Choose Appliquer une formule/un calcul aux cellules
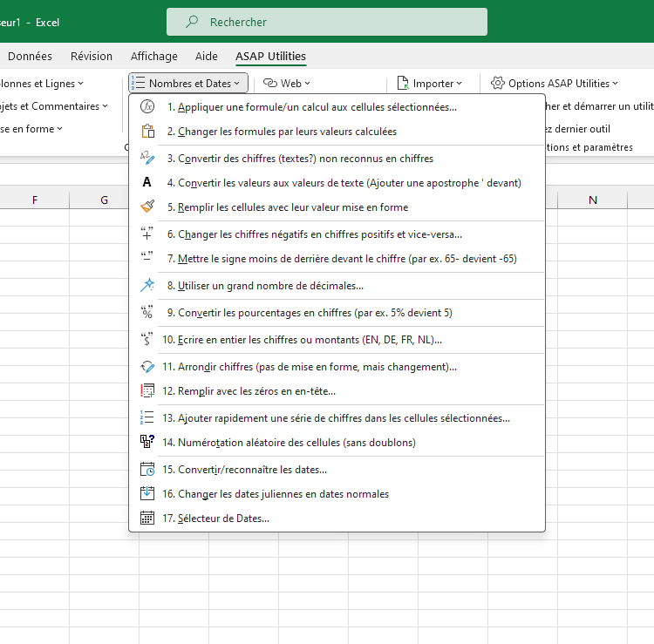 pos(337,106)
